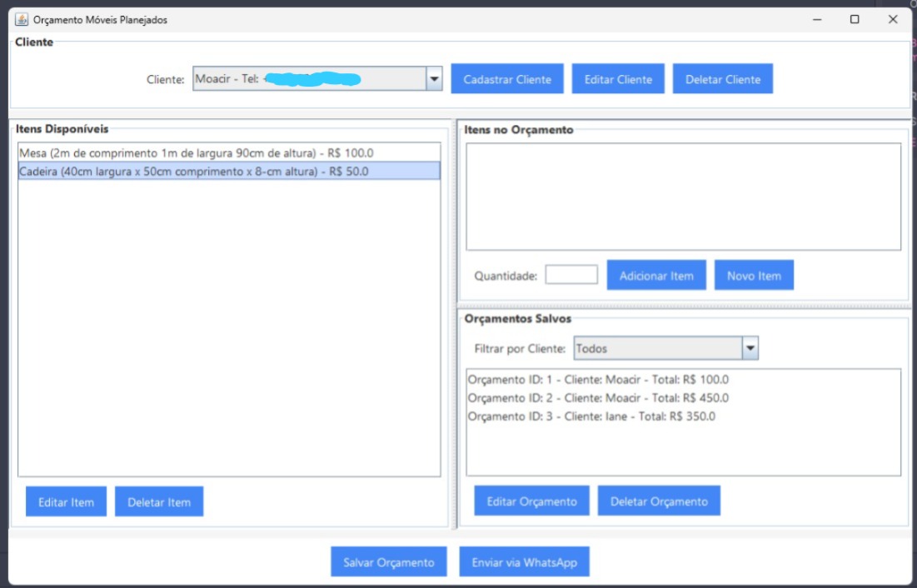The image size is (917, 588).
Task: Select the Cadeira item in list
Action: (193, 172)
